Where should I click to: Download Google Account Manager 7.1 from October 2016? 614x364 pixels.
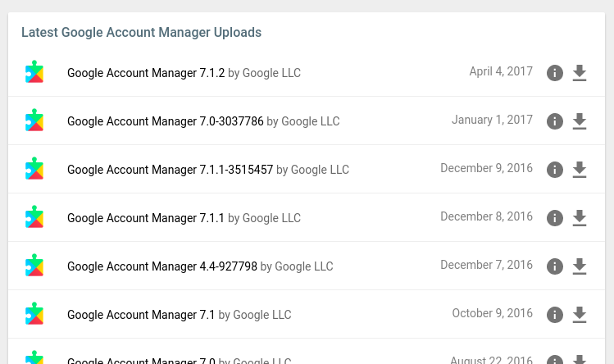click(579, 315)
